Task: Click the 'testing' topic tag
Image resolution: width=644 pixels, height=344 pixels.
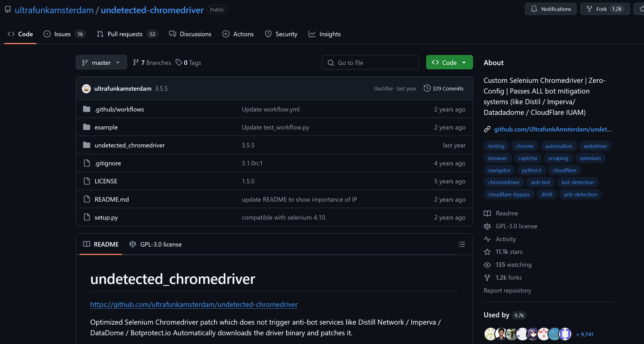Action: (x=496, y=146)
